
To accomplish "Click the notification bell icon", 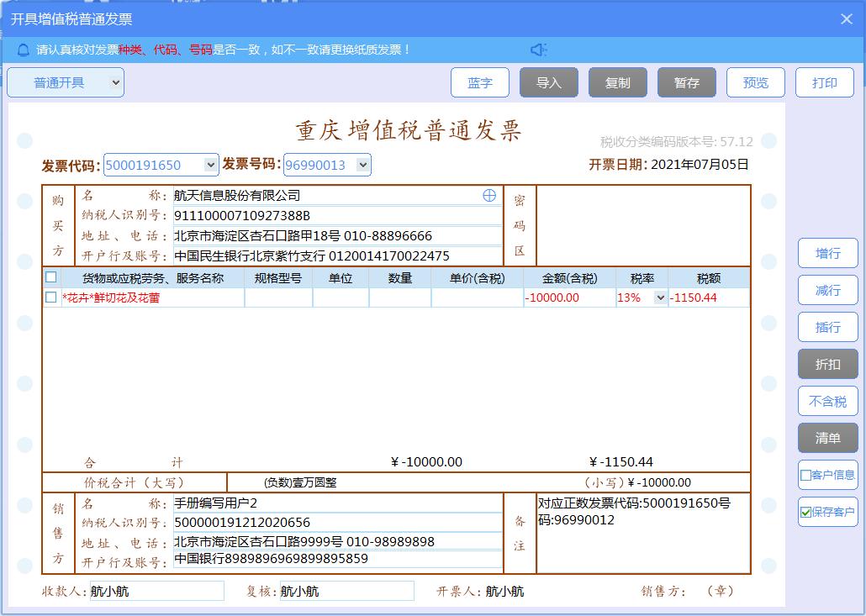I will pos(22,50).
